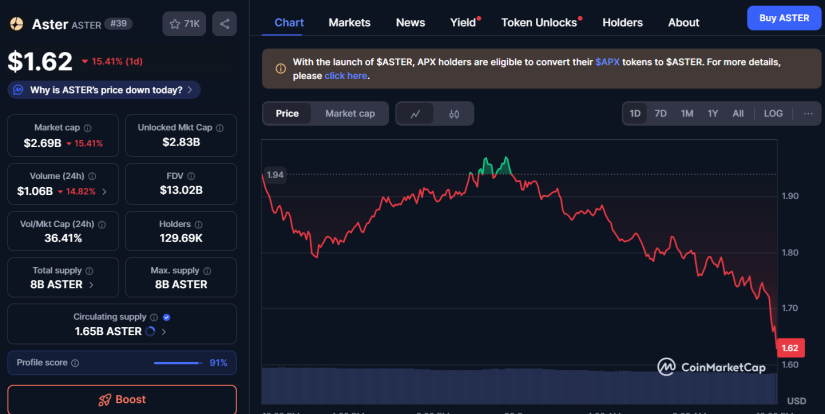Open the News tab
The width and height of the screenshot is (825, 414).
point(410,23)
